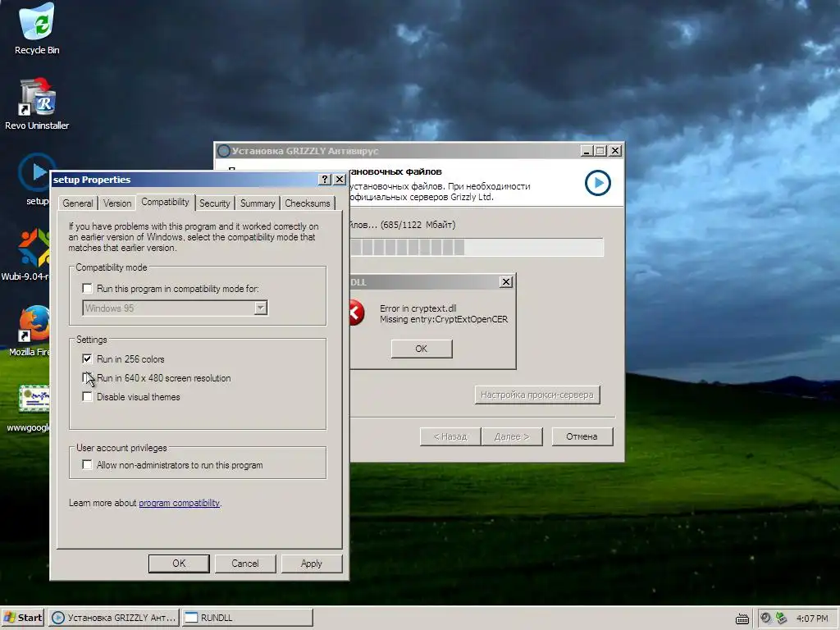Click the Назад button in installer
This screenshot has width=840, height=630.
pyautogui.click(x=450, y=436)
